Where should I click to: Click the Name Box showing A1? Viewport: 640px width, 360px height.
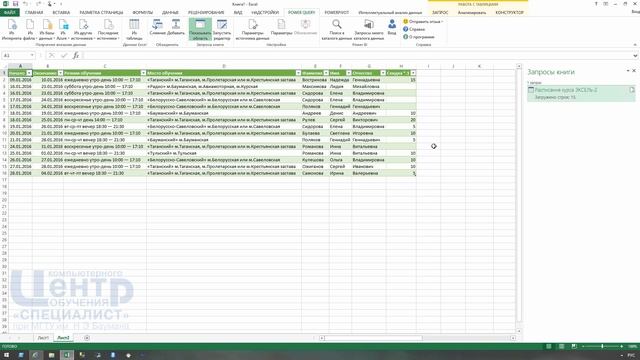pos(16,56)
